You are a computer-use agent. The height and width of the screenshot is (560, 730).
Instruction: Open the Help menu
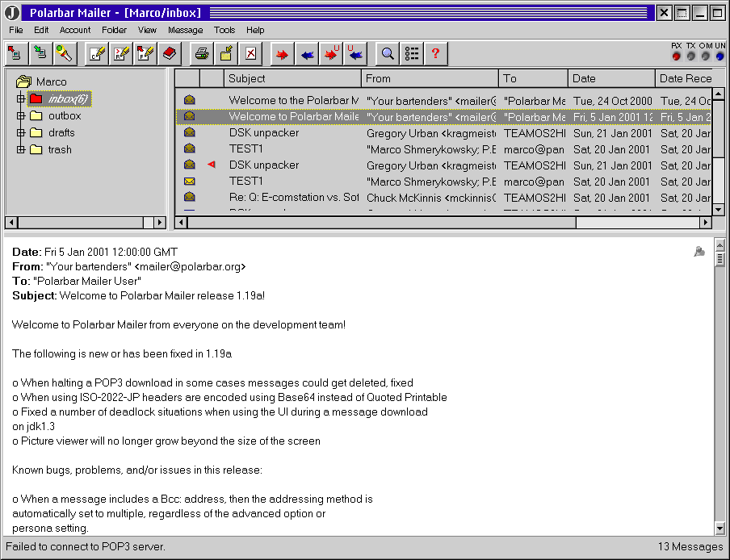[255, 30]
